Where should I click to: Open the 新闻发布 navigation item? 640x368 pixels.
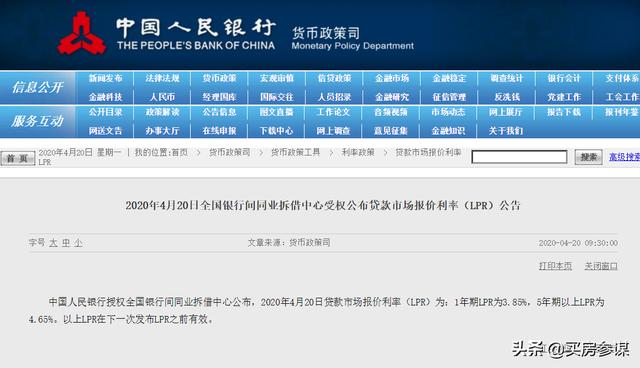[x=105, y=78]
